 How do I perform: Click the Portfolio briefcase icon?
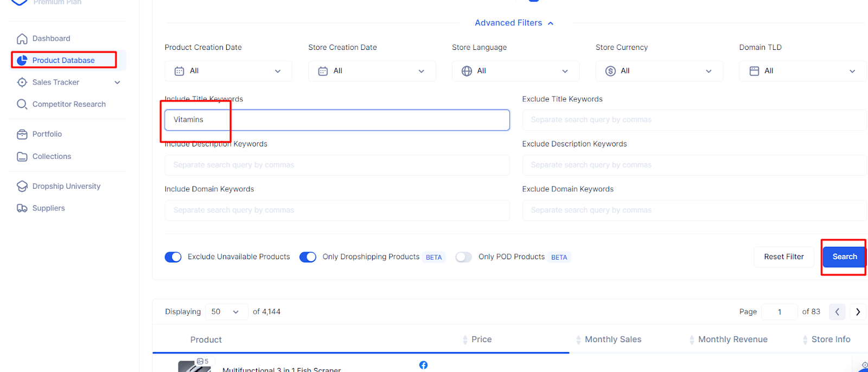[22, 134]
